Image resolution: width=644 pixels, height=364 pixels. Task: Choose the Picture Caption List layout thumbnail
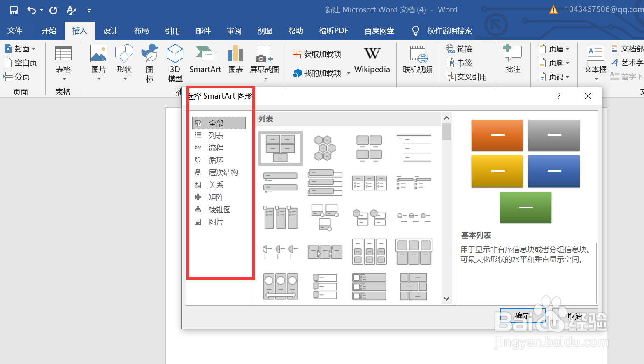click(370, 148)
